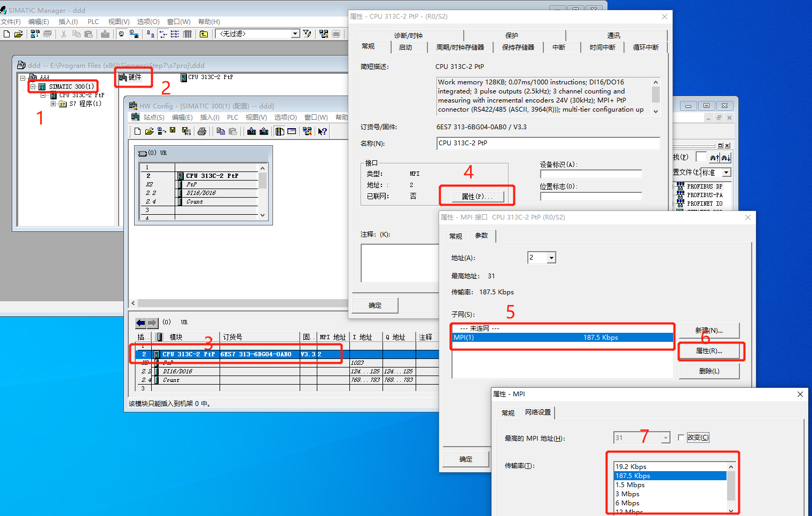Screen dimensions: 812x516
Task: Open the disabled 最高的 MPI 地址 dropdown
Action: click(x=666, y=438)
